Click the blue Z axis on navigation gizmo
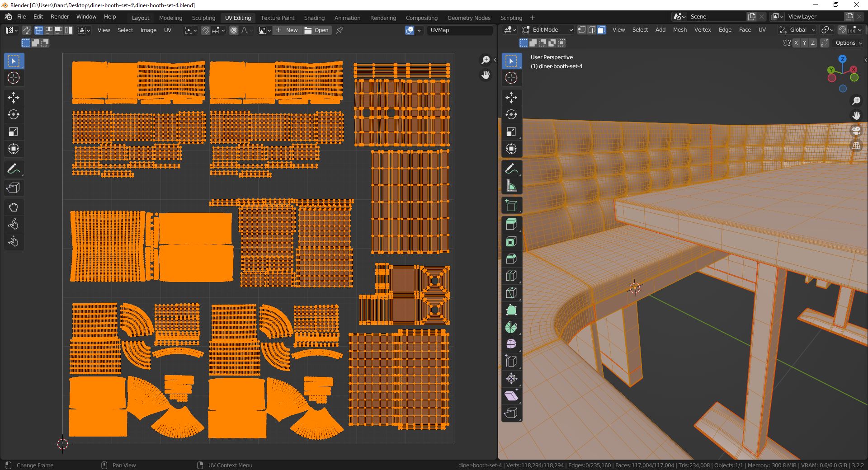Image resolution: width=868 pixels, height=470 pixels. 842,59
